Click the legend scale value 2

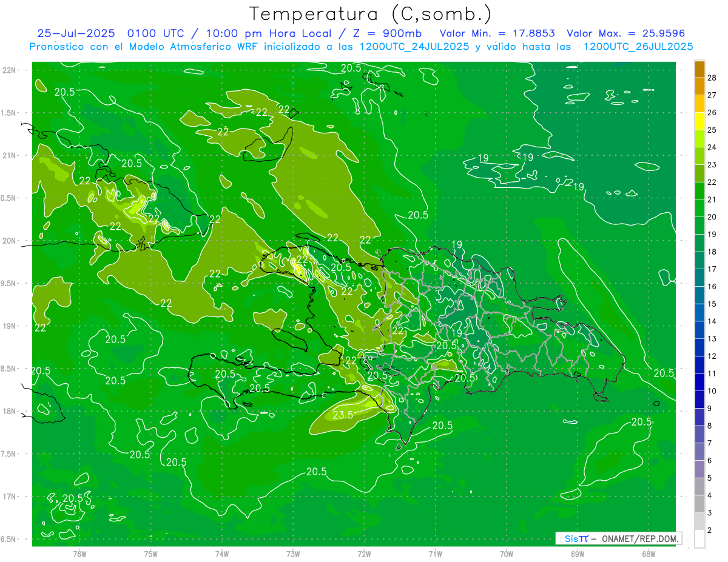[x=710, y=530]
